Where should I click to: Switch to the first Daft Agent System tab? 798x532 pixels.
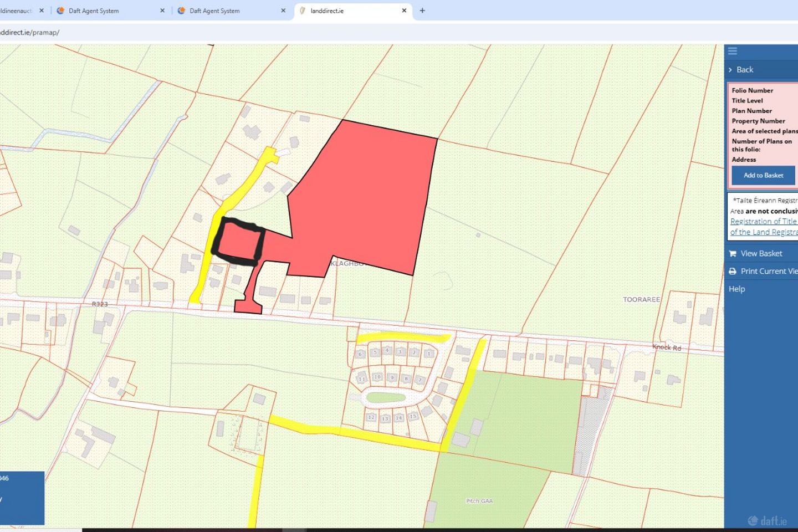[93, 11]
